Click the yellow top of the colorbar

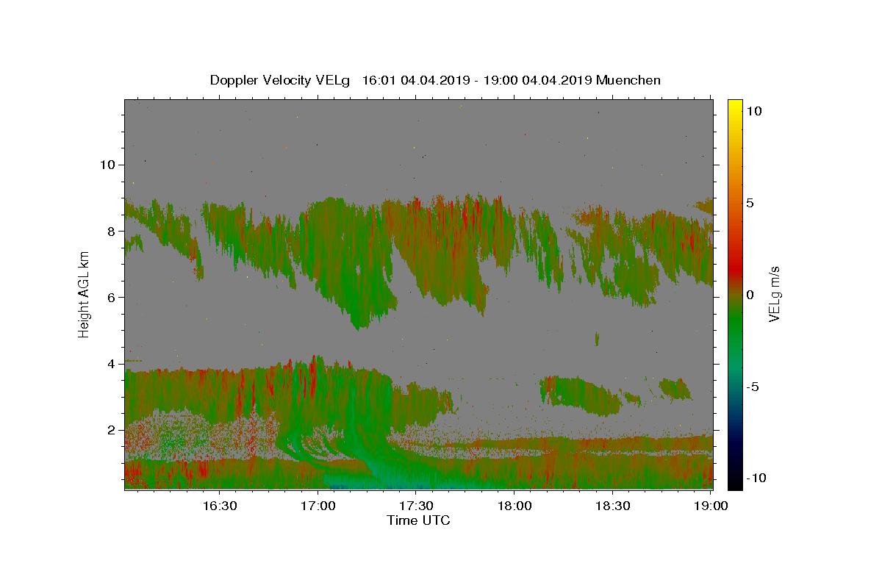[x=734, y=107]
